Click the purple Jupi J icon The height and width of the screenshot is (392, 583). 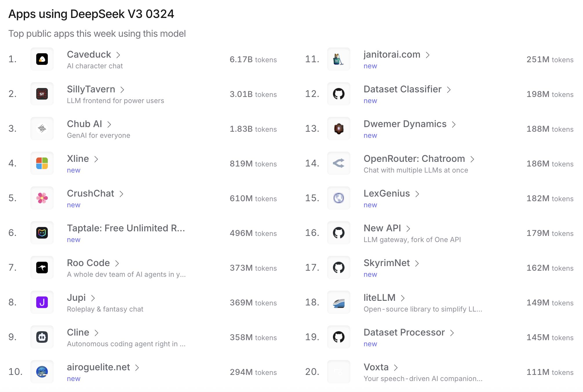pos(42,302)
